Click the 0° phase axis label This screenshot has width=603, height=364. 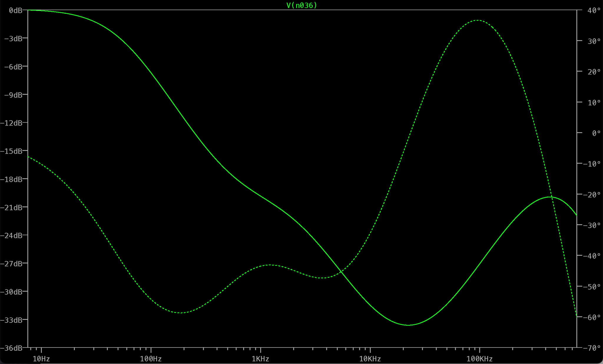[596, 133]
